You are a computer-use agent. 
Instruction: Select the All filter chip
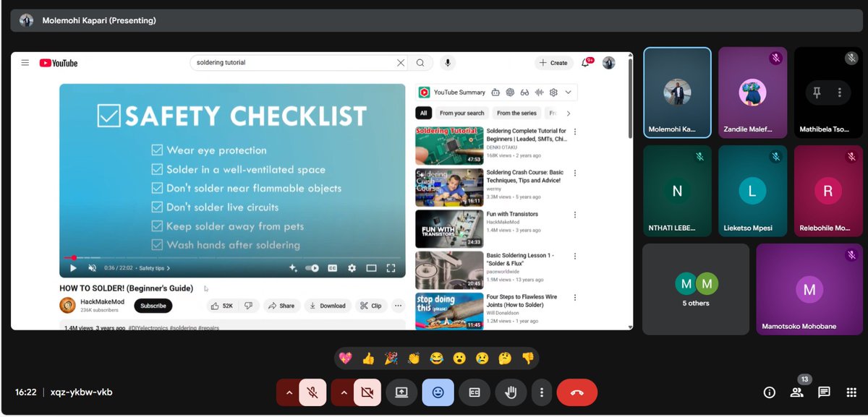[424, 113]
